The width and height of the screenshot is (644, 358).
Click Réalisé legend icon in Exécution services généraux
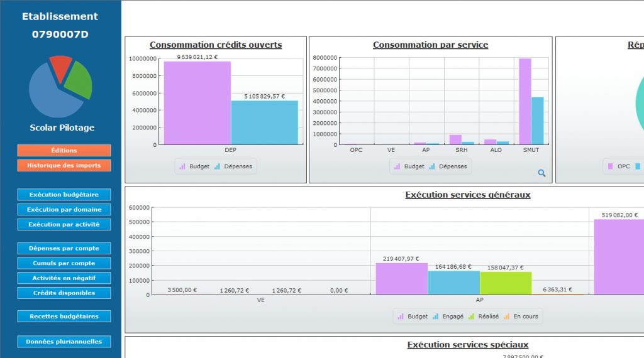point(472,317)
